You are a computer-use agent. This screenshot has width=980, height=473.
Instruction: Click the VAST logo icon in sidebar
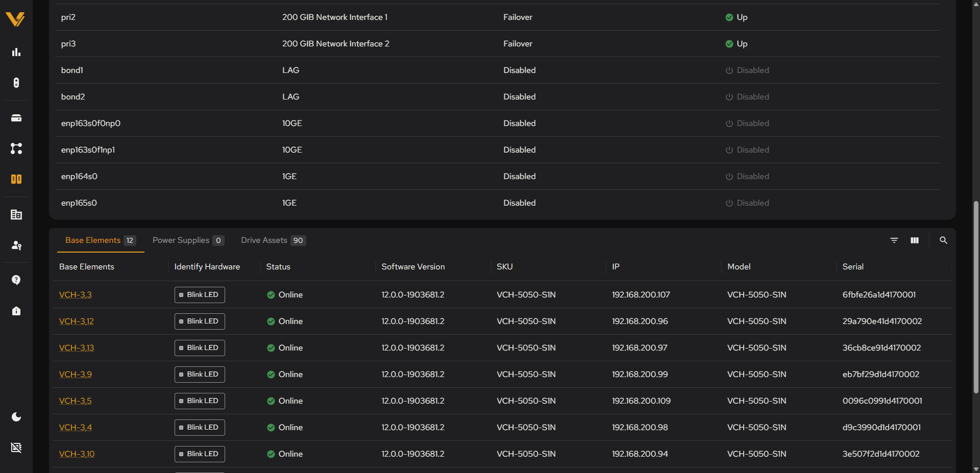(15, 19)
